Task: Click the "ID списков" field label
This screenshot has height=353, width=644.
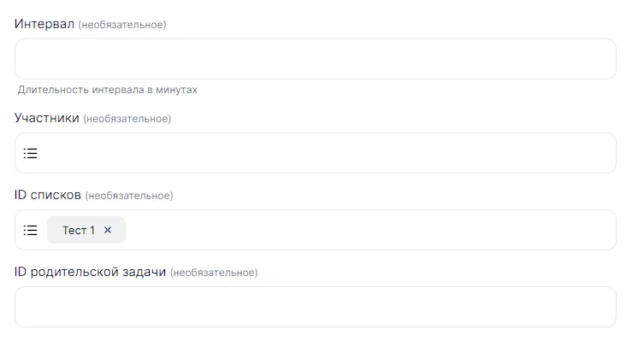Action: coord(48,195)
